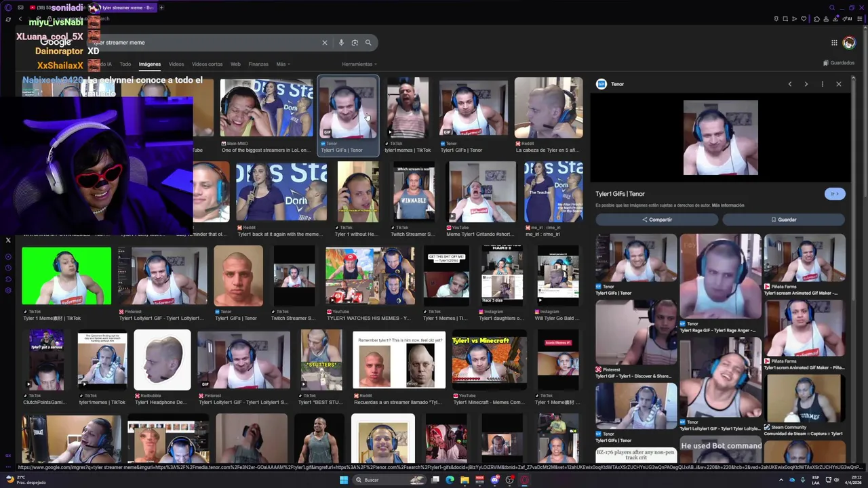Click the Compartir share button
868x488 pixels.
tap(657, 220)
